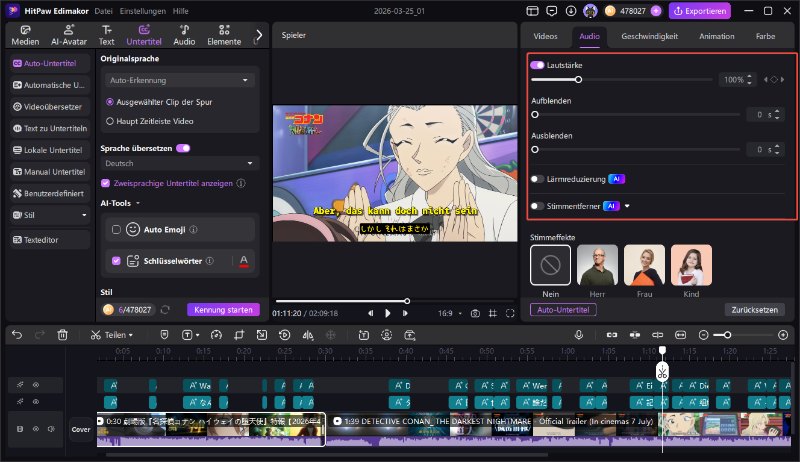Viewport: 800px width, 462px height.
Task: Open the Medien panel
Action: (25, 35)
